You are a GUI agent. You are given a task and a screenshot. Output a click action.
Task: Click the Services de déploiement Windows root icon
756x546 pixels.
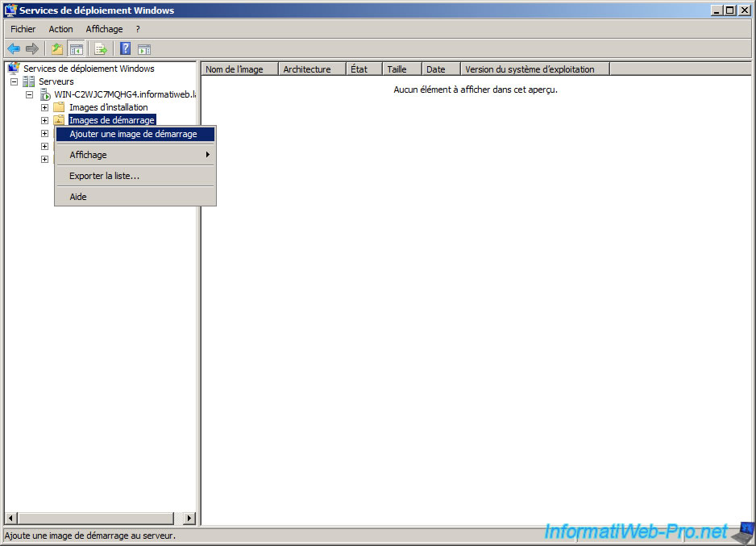point(13,68)
